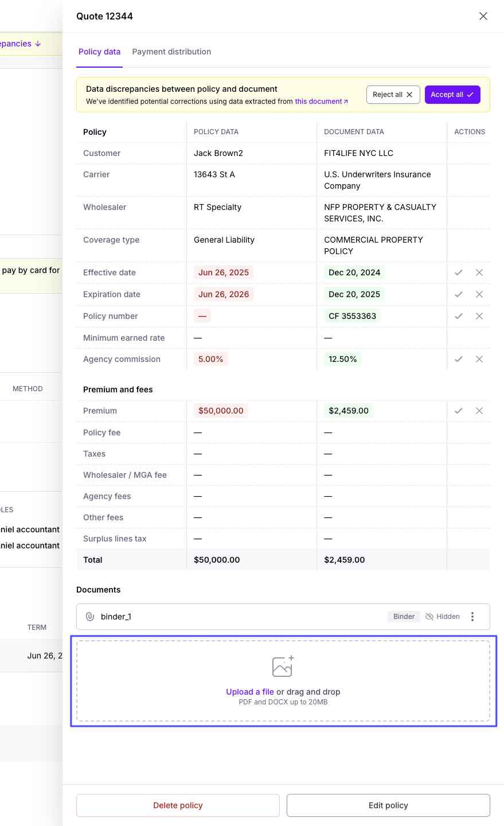Click 'U.S. Underwriters Insurance Company' carrier
The height and width of the screenshot is (826, 504).
377,180
